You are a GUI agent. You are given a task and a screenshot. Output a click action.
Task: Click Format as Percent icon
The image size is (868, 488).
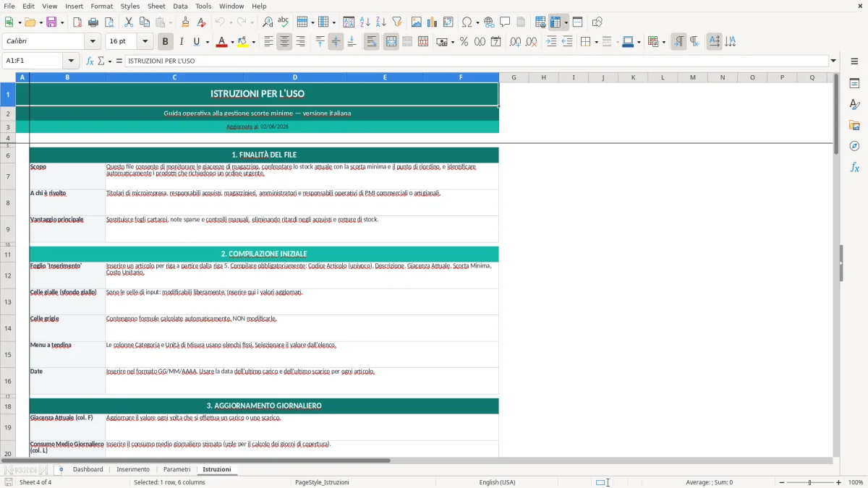[464, 42]
